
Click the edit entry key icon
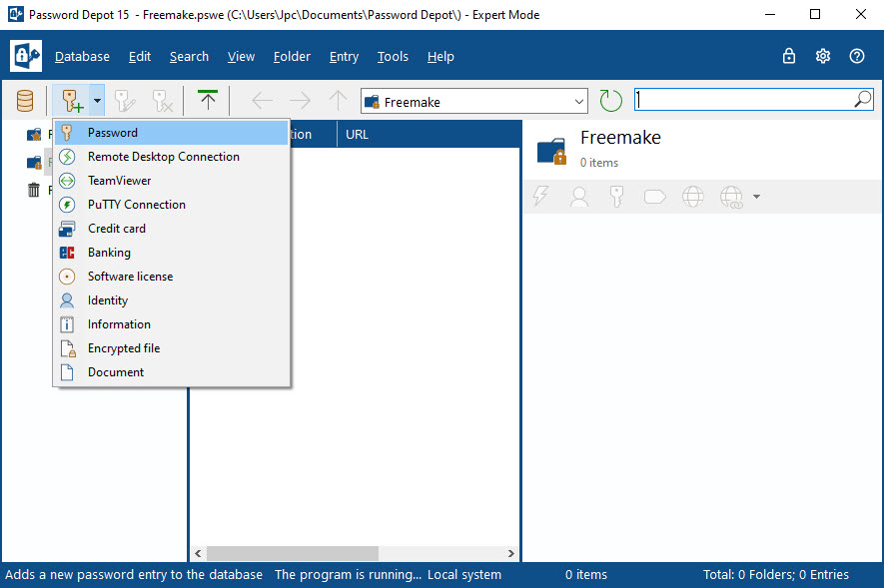pos(125,101)
